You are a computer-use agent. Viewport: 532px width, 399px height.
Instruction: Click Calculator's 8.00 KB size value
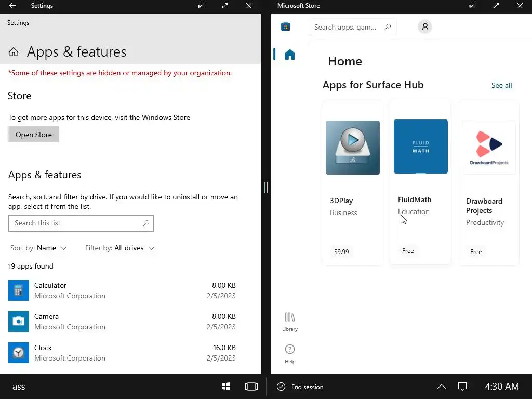pos(223,285)
